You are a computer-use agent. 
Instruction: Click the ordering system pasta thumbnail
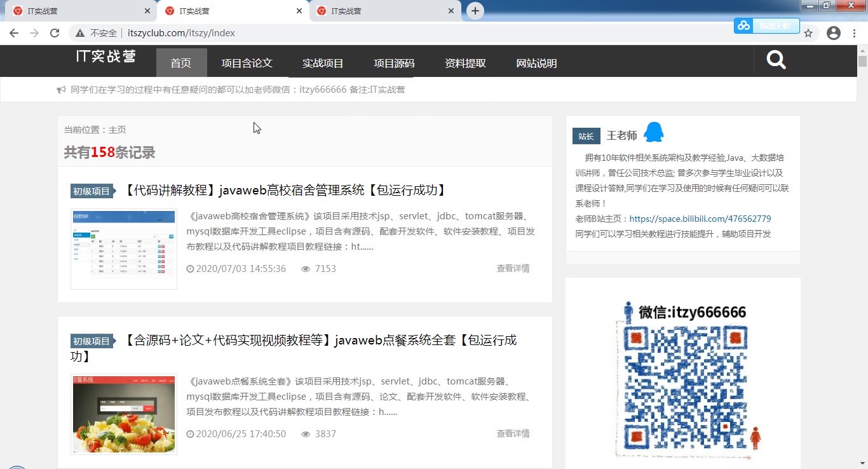pyautogui.click(x=124, y=414)
